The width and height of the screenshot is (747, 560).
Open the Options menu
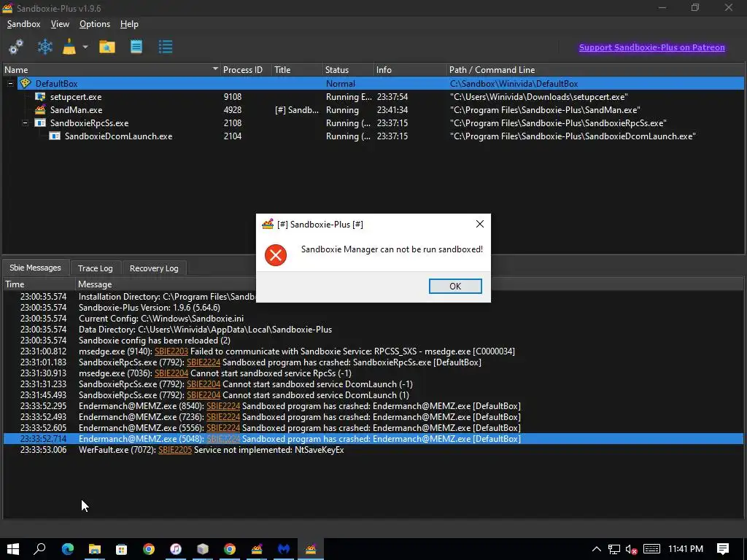(x=95, y=24)
